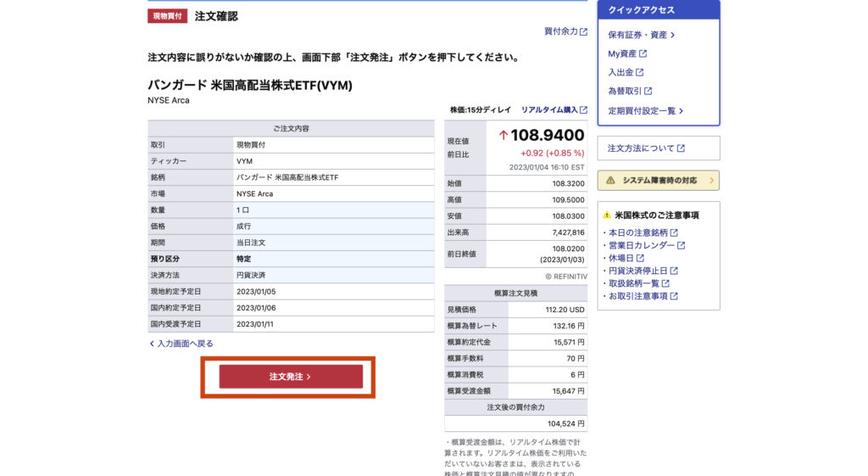The image size is (868, 476).
Task: Click ticker value VYM in order table
Action: (x=245, y=161)
